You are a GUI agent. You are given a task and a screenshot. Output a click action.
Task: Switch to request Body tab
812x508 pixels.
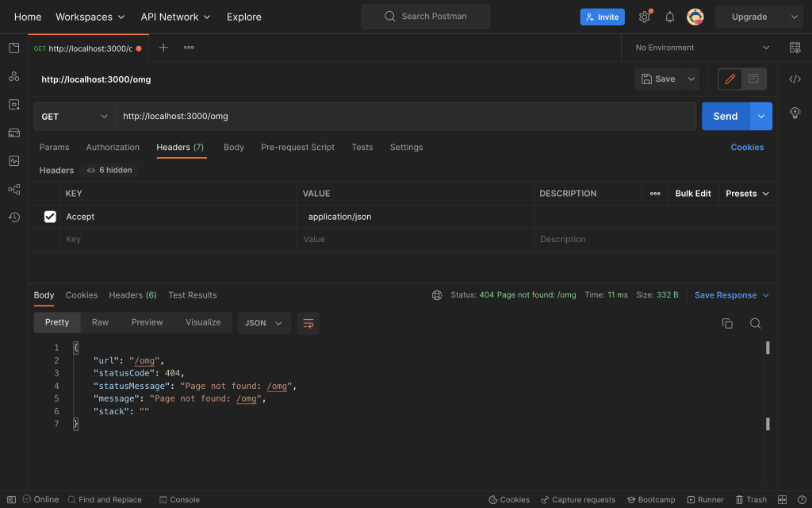234,147
